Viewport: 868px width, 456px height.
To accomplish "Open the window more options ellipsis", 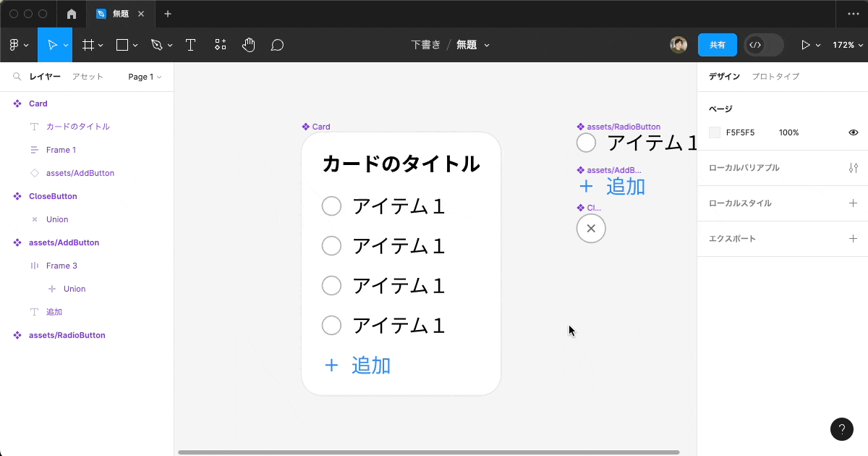I will coord(853,14).
